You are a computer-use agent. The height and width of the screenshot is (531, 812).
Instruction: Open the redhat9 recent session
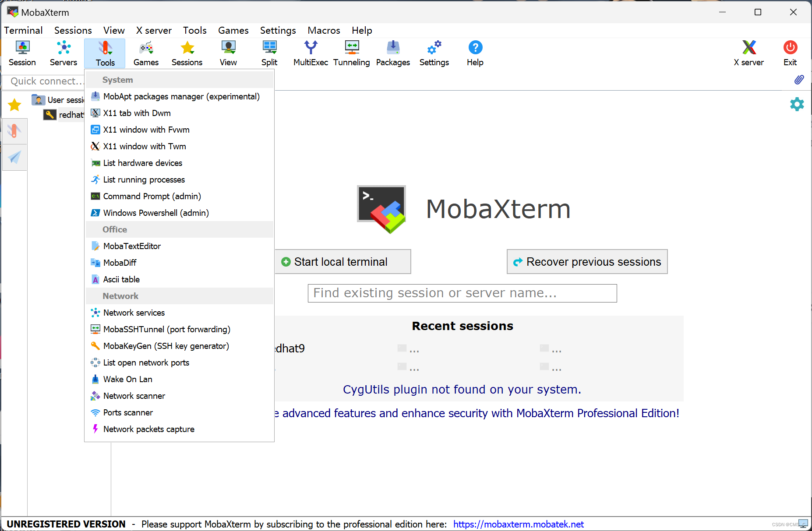point(290,348)
